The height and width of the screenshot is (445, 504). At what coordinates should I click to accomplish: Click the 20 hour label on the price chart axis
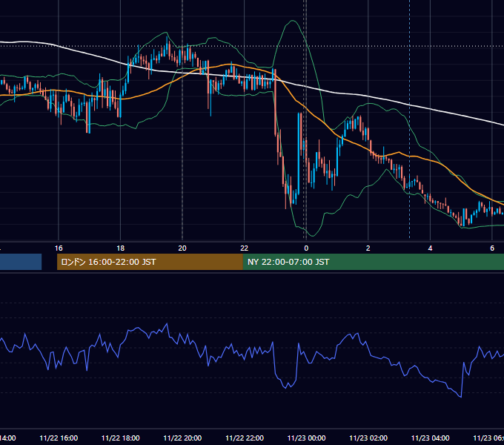182,248
